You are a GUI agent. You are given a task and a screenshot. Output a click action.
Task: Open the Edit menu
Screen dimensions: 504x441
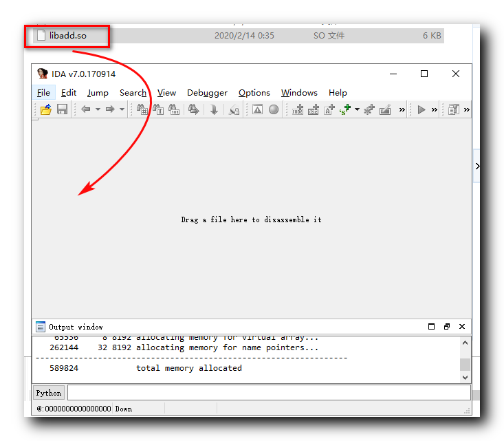[69, 93]
